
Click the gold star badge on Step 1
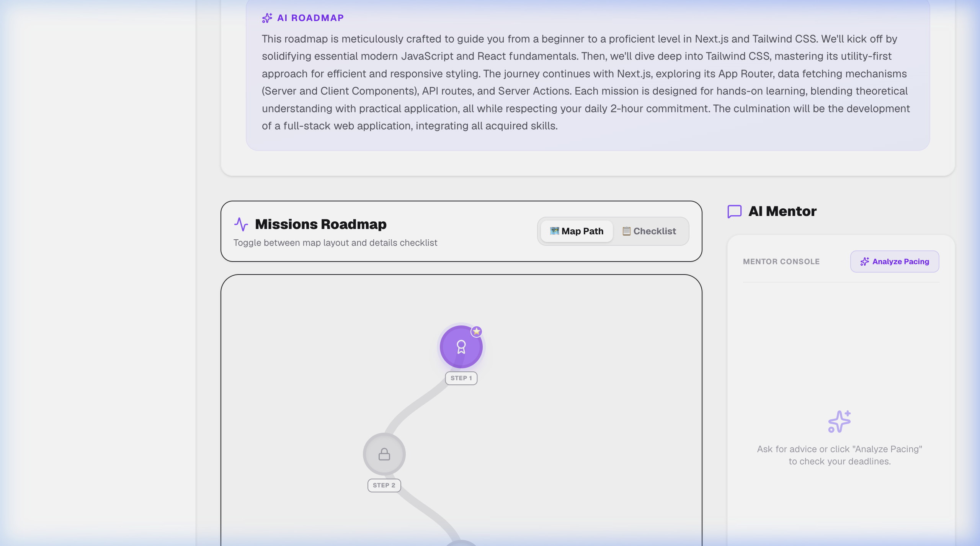tap(476, 331)
